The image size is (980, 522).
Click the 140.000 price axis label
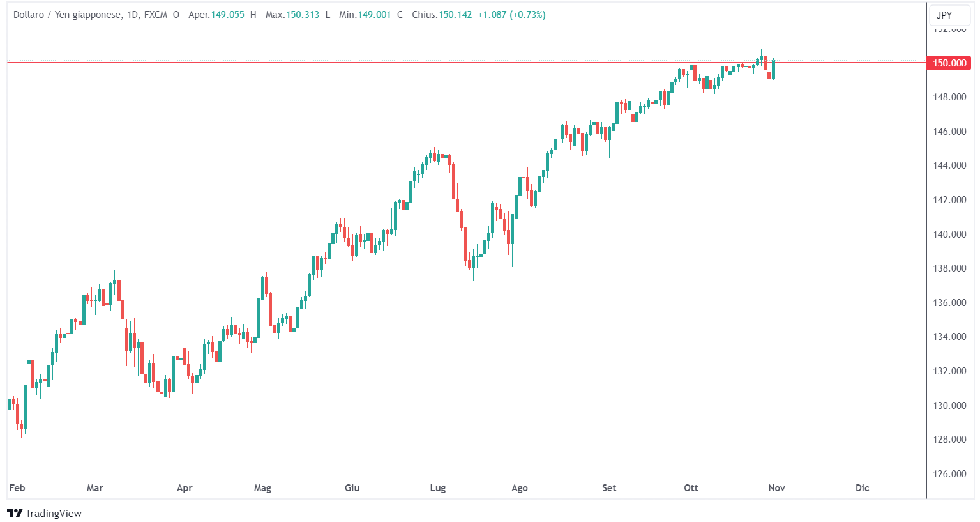point(949,234)
